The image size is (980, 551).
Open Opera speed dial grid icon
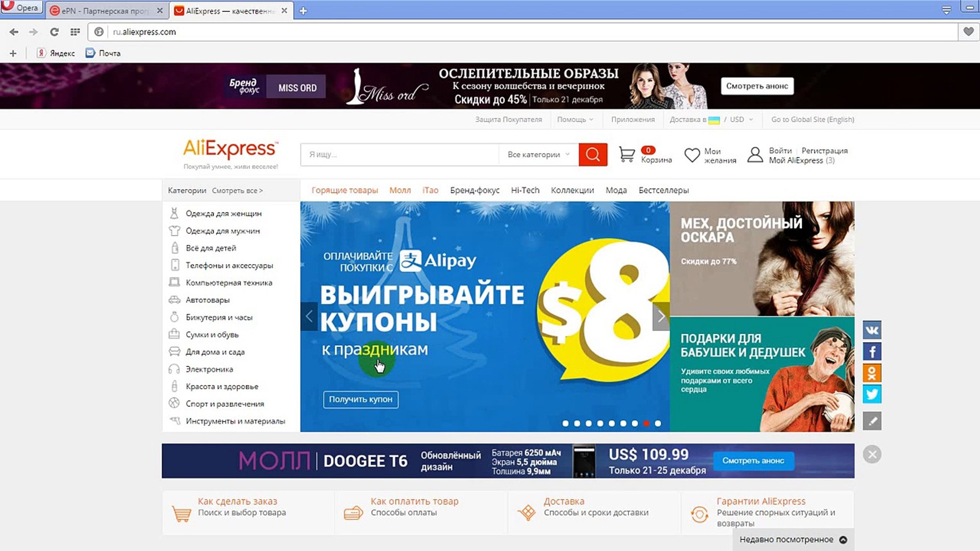[x=75, y=32]
